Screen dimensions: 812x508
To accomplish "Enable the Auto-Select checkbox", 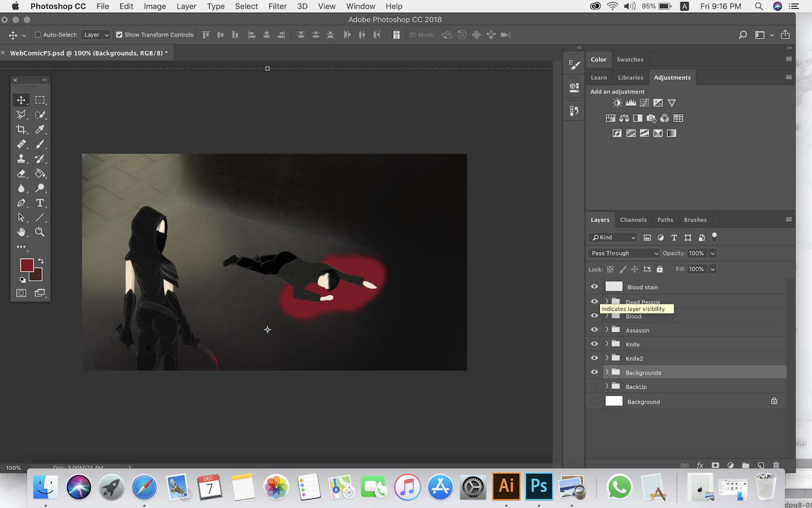I will [38, 35].
